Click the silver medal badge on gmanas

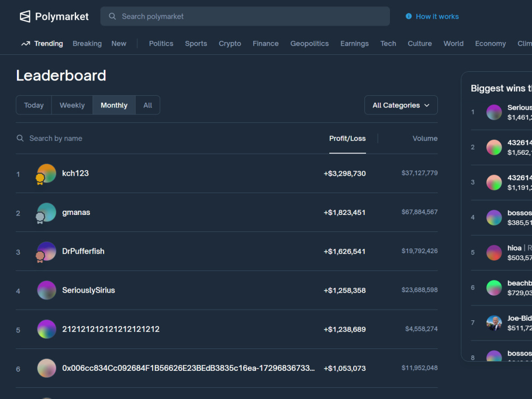click(40, 218)
